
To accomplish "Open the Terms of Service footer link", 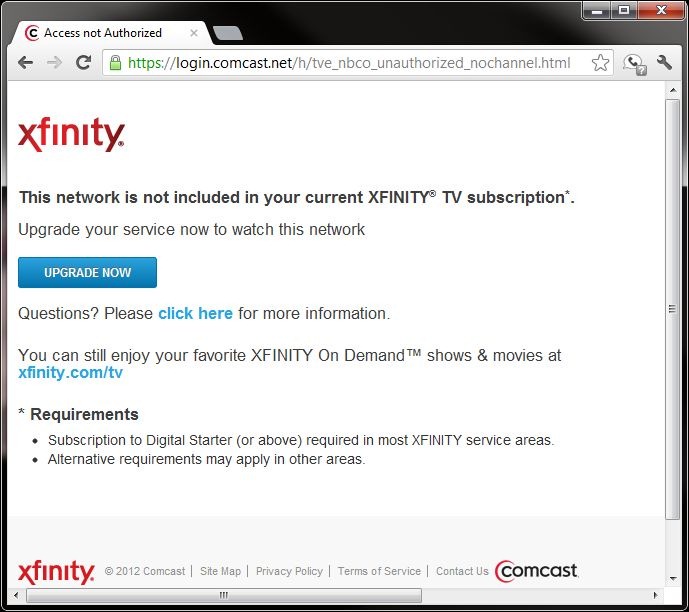I will 379,571.
